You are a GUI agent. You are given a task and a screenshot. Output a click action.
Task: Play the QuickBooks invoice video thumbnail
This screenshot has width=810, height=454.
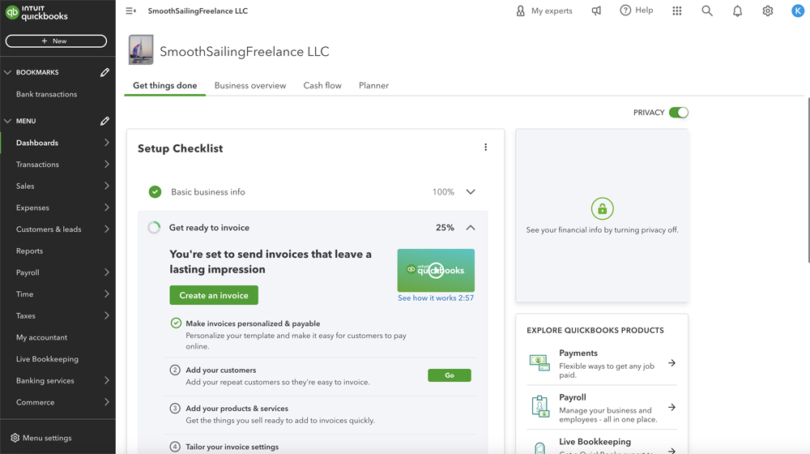coord(436,270)
